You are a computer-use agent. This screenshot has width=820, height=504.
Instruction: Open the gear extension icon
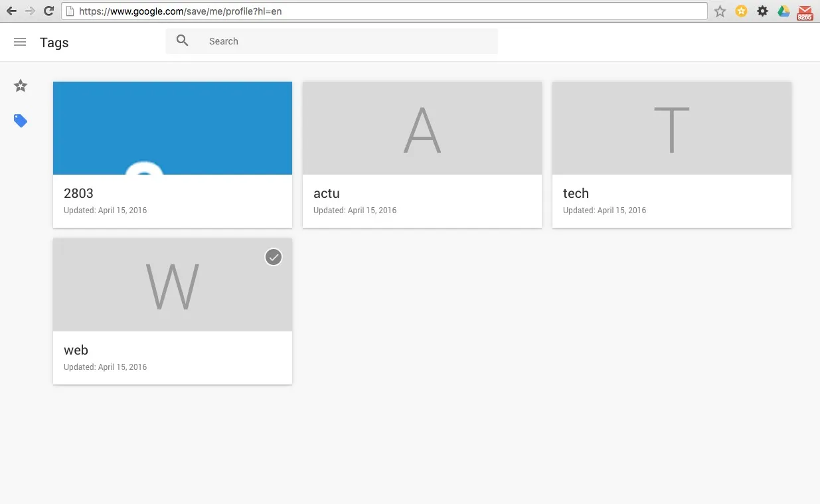[763, 11]
